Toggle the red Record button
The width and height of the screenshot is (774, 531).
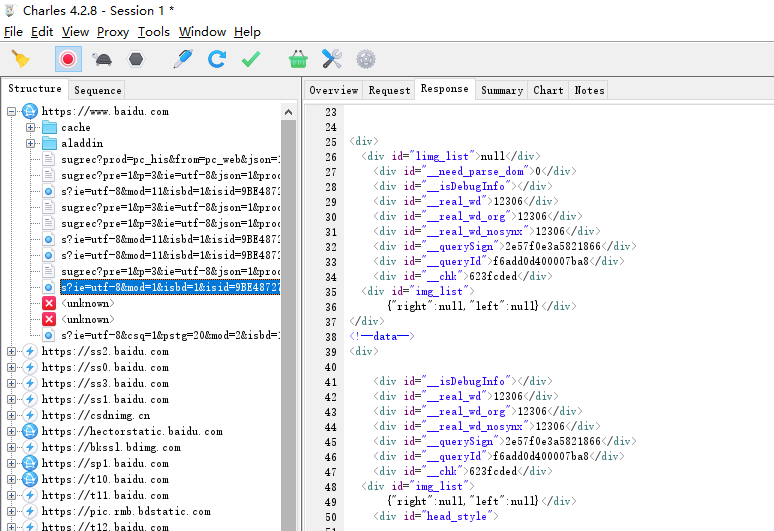[x=68, y=59]
